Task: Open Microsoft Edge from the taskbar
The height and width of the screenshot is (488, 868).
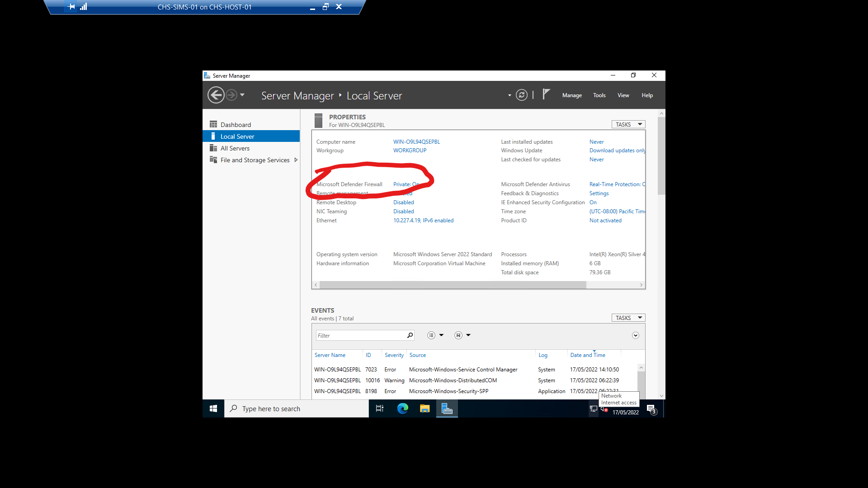Action: click(x=402, y=408)
